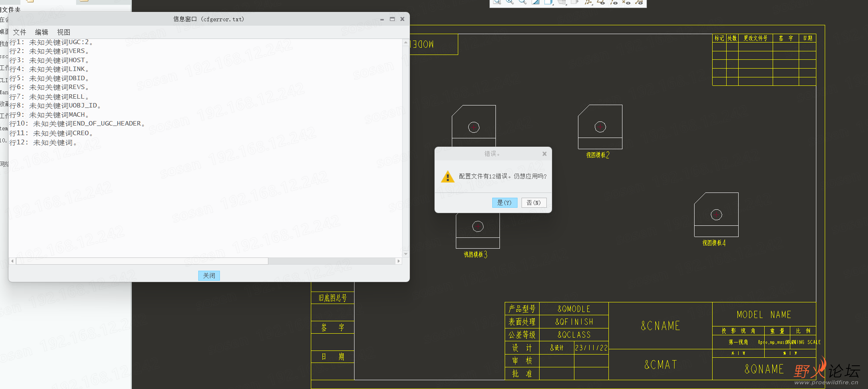Close the error dialog with its X

(544, 154)
